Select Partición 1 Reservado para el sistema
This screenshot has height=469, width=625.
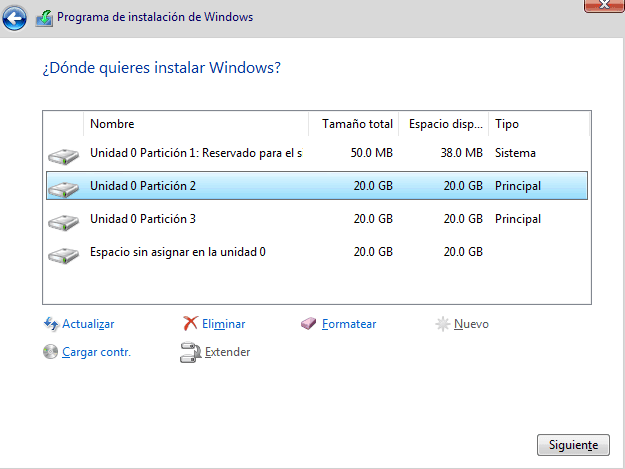click(195, 153)
